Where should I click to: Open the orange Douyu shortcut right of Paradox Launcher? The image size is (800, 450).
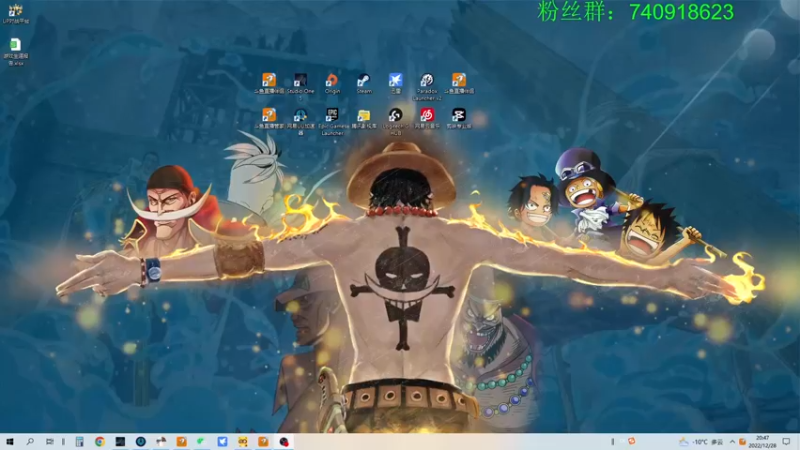pos(459,84)
